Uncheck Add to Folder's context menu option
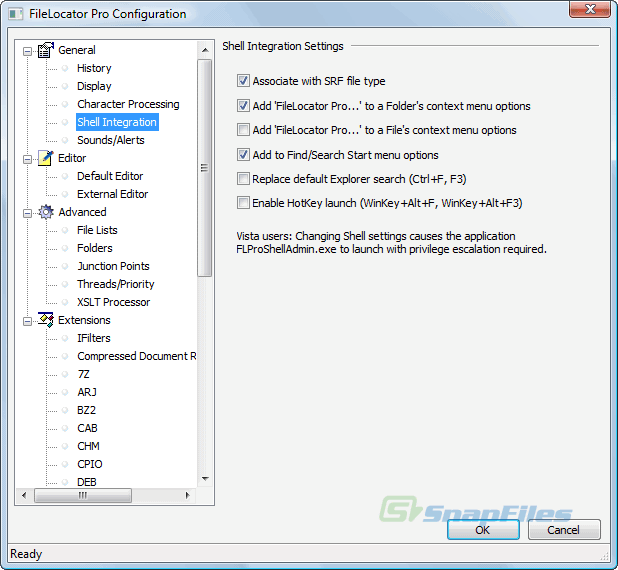 (243, 106)
